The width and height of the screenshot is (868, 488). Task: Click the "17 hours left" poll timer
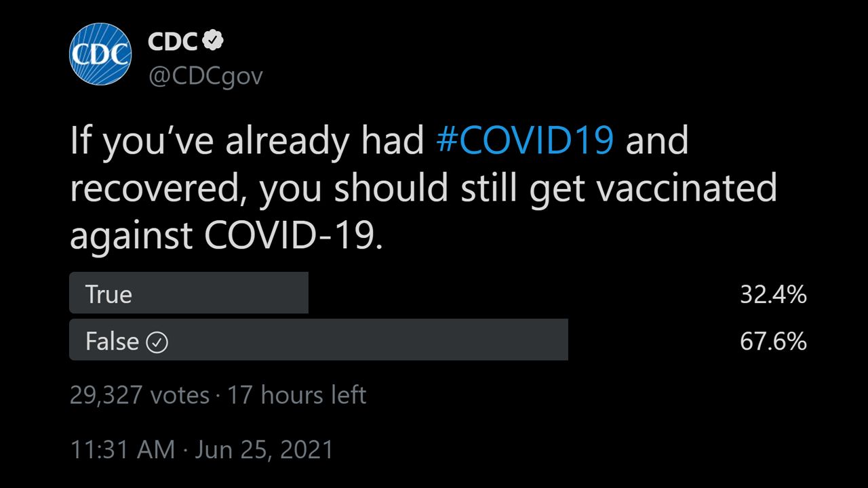[296, 395]
